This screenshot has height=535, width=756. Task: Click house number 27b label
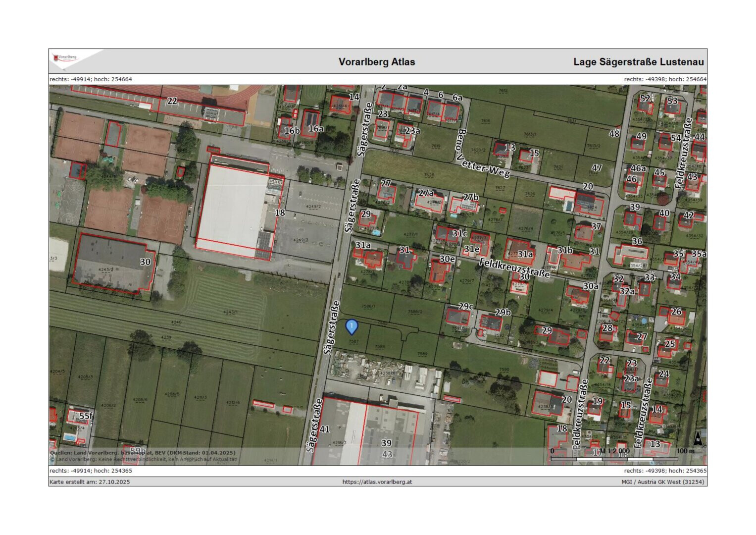pos(471,197)
